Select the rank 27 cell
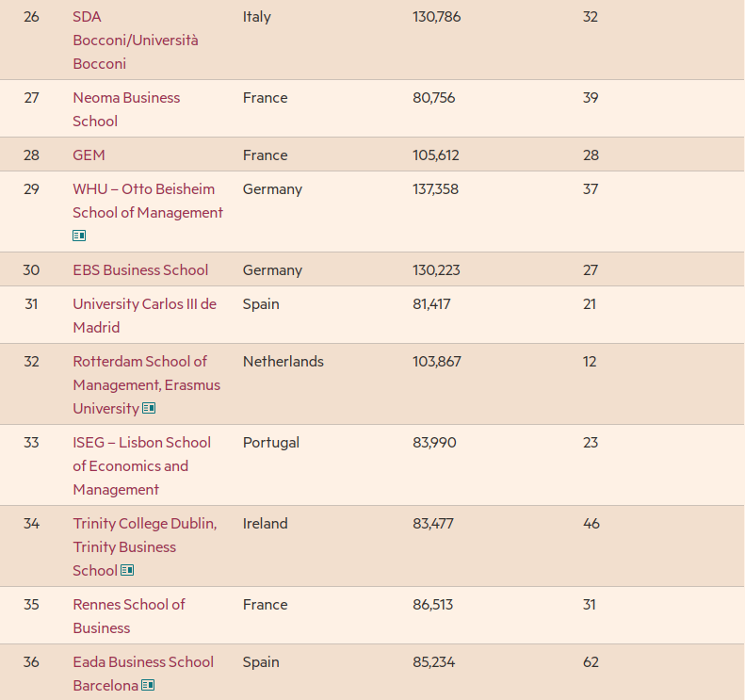This screenshot has width=745, height=700. click(x=31, y=97)
